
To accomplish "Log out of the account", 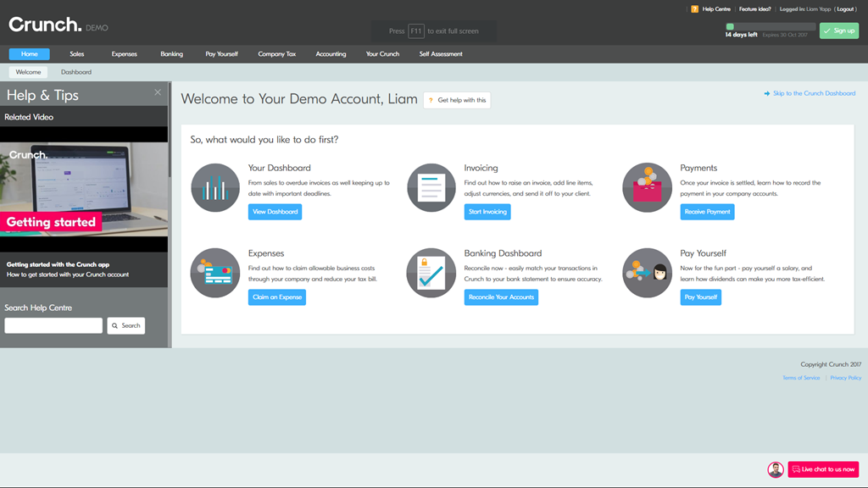I will tap(845, 8).
